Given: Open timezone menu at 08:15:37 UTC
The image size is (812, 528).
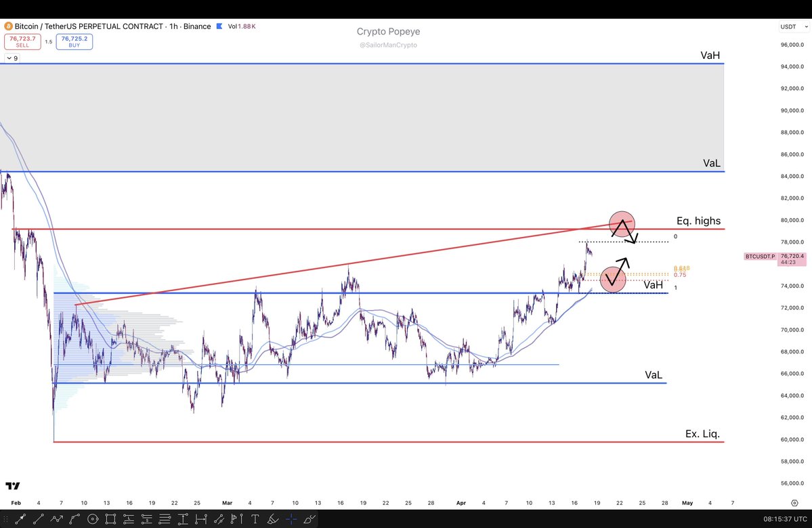Looking at the screenshot, I should [x=784, y=519].
